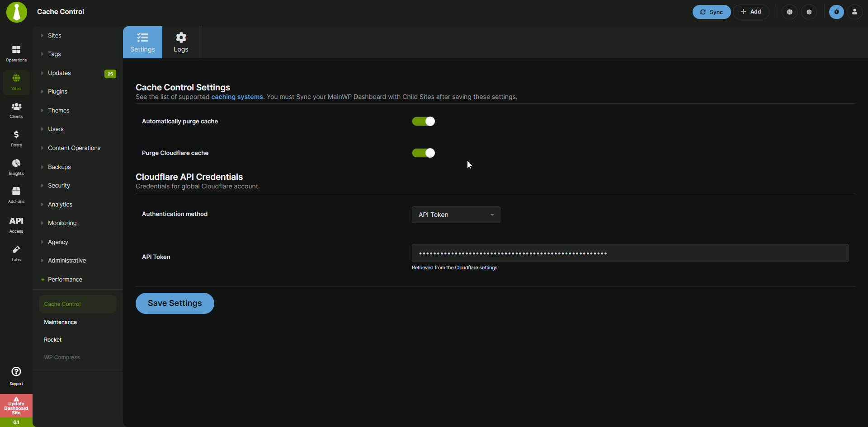Click the stopwatch icon in top bar
This screenshot has height=427, width=868.
836,12
